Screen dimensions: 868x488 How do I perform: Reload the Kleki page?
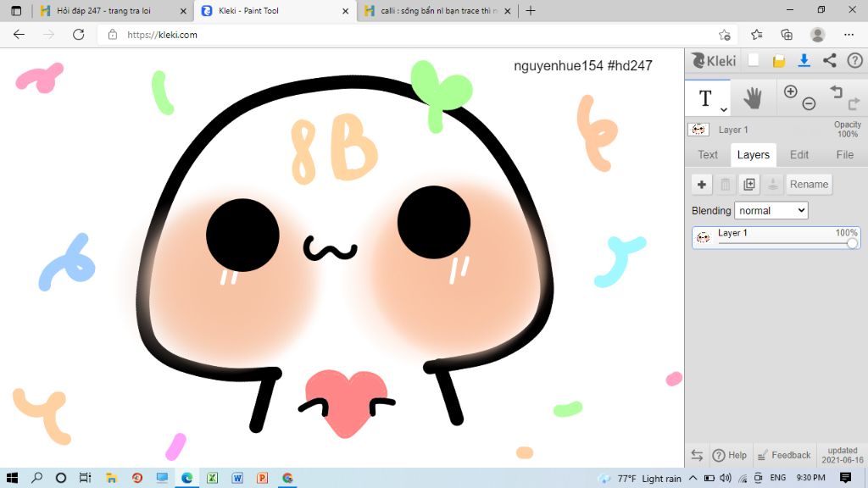pos(79,35)
